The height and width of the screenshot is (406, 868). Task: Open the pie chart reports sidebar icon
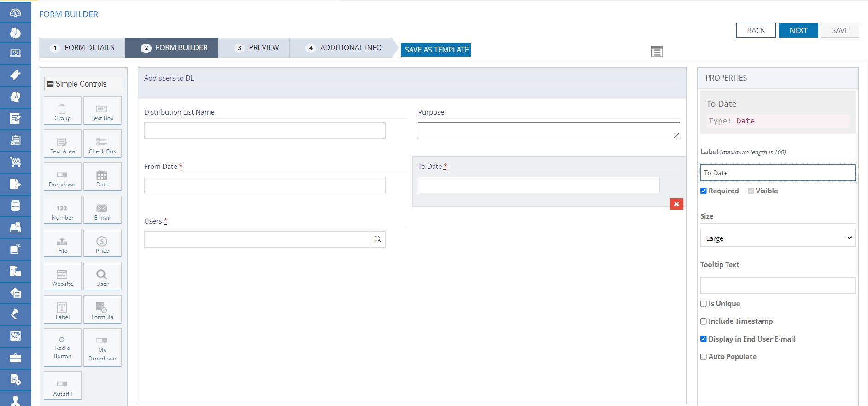tap(15, 33)
